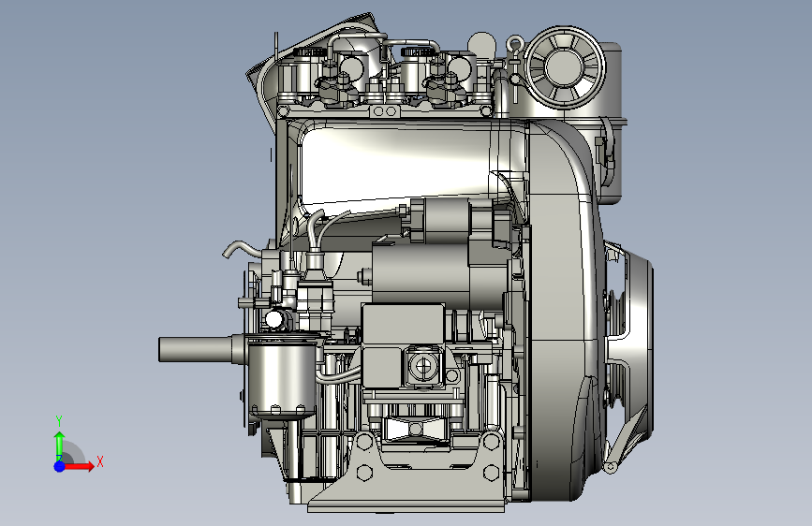Select the round cooling fan intake grille
Image resolution: width=812 pixels, height=526 pixels.
565,67
